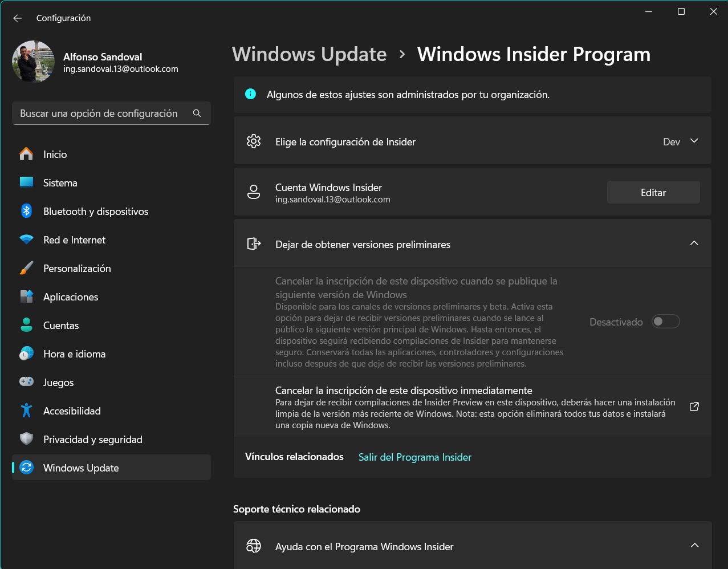
Task: Click the back arrow in Configuración
Action: point(17,18)
